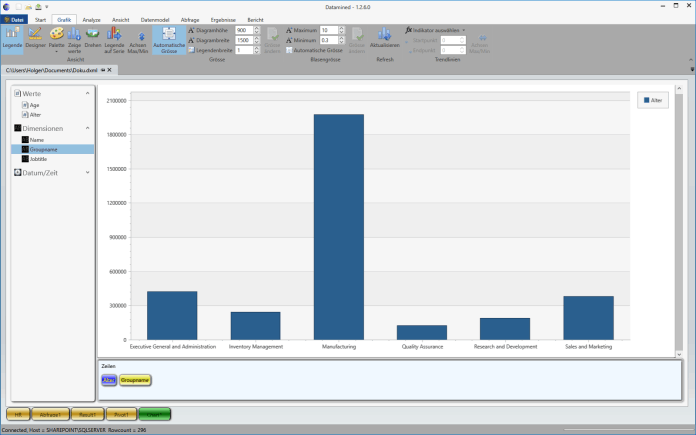Toggle the Legende ribbon button

coord(12,39)
